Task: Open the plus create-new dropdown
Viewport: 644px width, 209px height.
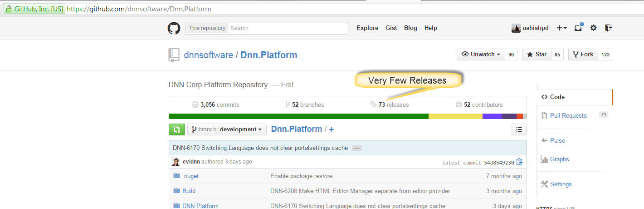Action: click(562, 28)
